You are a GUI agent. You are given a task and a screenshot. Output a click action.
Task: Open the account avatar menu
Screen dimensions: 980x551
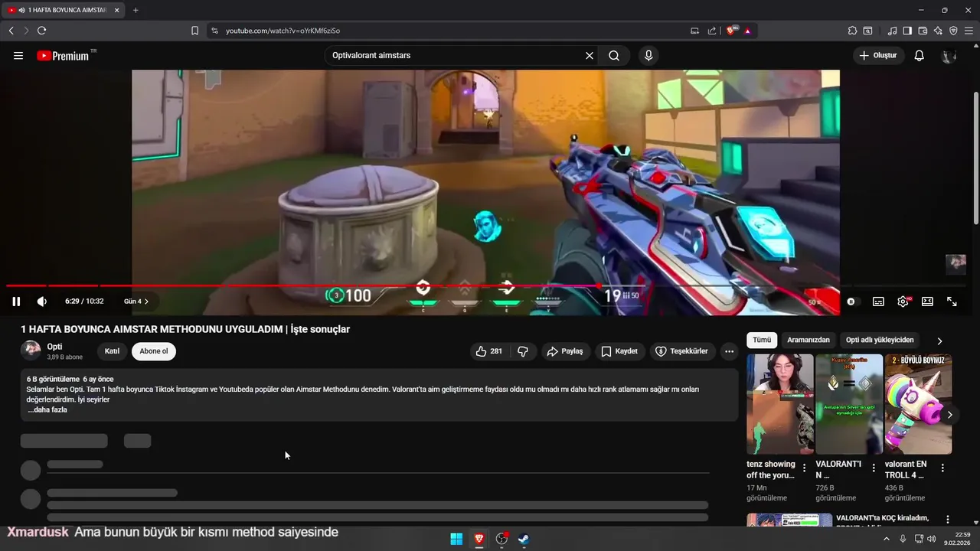[949, 56]
